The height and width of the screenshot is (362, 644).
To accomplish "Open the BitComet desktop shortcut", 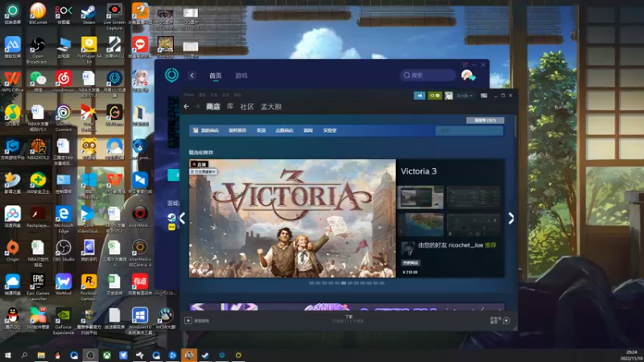I will point(38,13).
